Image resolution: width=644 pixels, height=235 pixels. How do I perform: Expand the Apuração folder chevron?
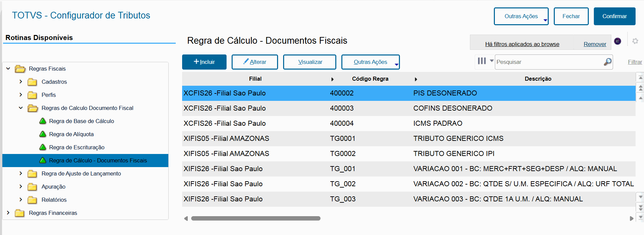point(21,187)
